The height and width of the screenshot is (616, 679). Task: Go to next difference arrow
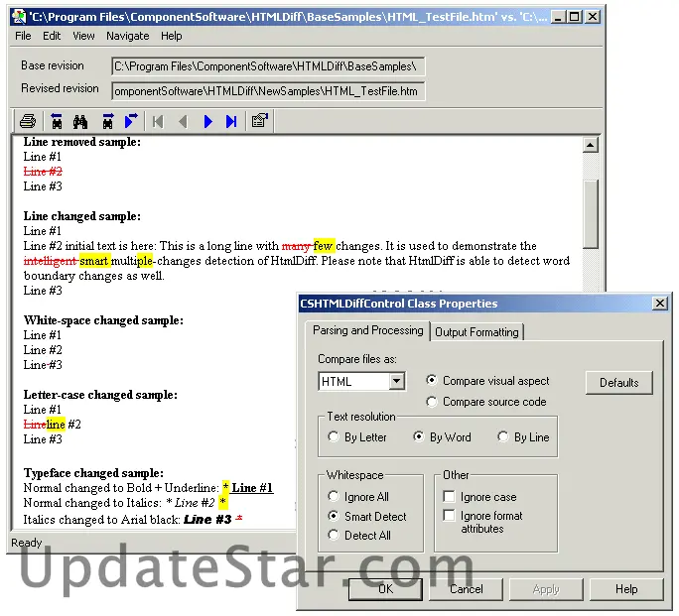click(x=207, y=122)
